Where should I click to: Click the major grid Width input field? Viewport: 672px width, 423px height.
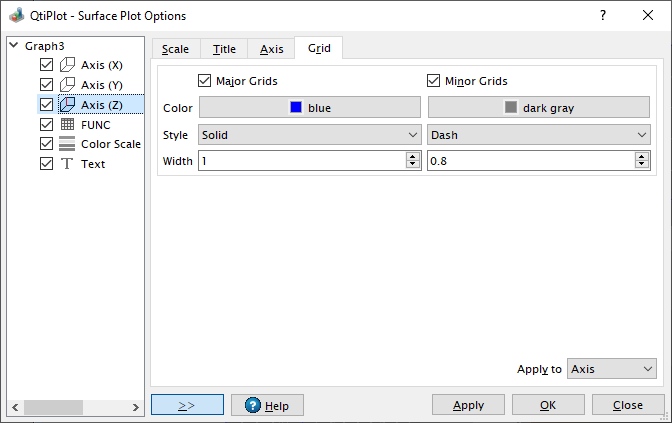[301, 160]
